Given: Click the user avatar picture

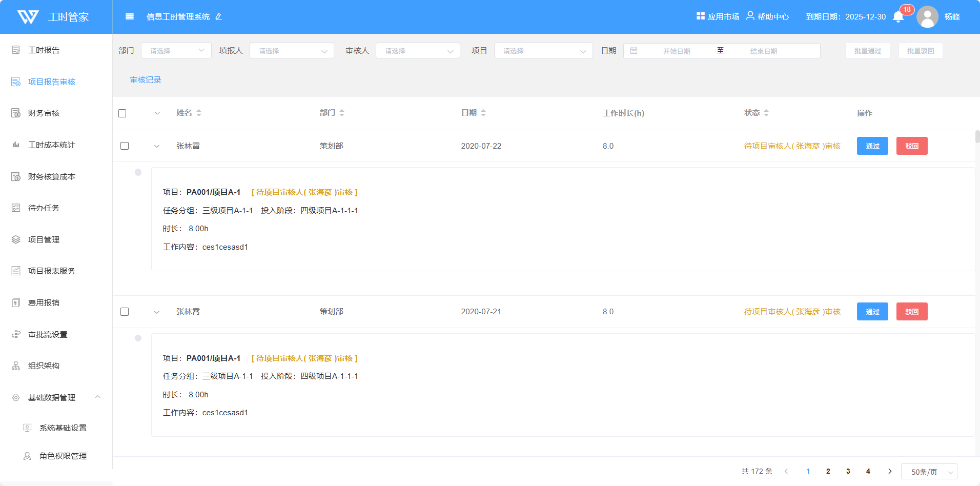Looking at the screenshot, I should [x=927, y=17].
